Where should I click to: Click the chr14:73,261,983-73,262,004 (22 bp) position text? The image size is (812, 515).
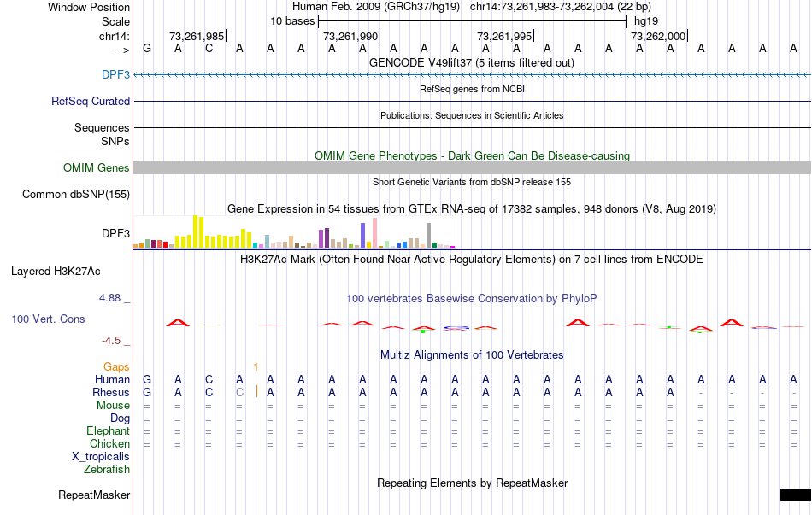[561, 7]
